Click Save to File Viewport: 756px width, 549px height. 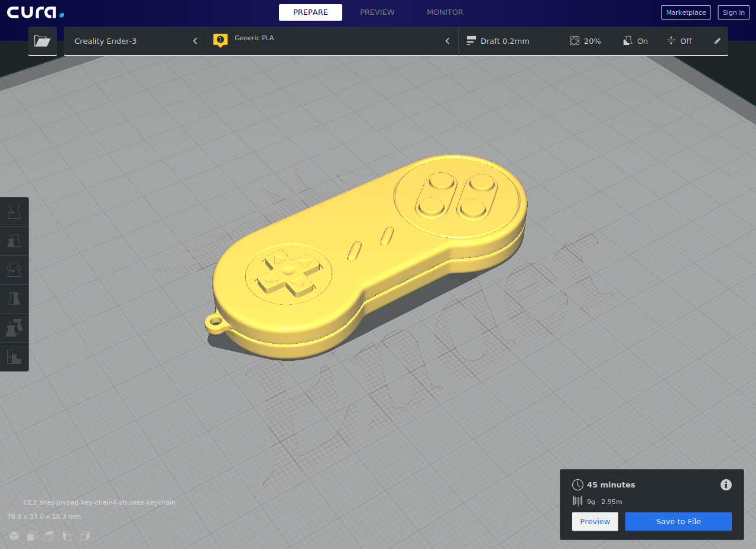coord(679,522)
